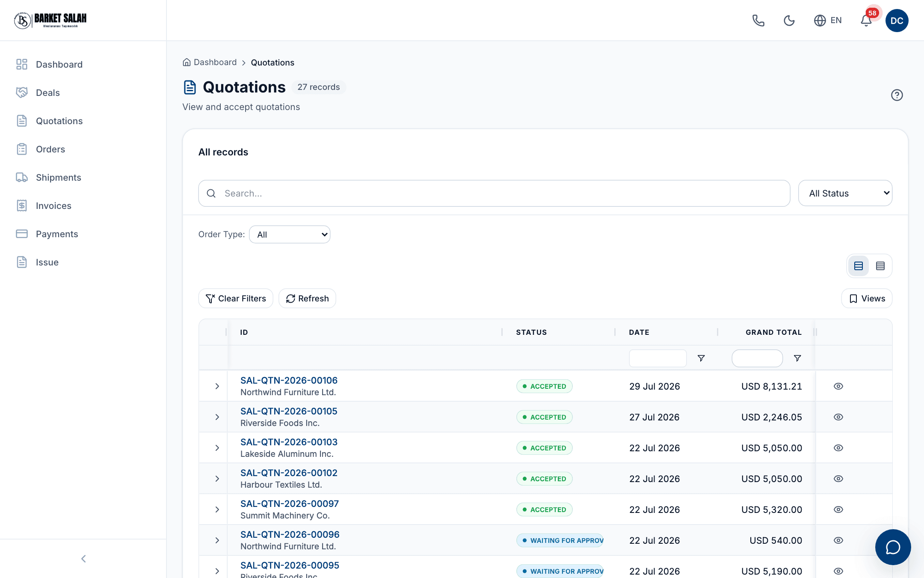Expand row SAL-QTN-2026-00106

(x=217, y=386)
